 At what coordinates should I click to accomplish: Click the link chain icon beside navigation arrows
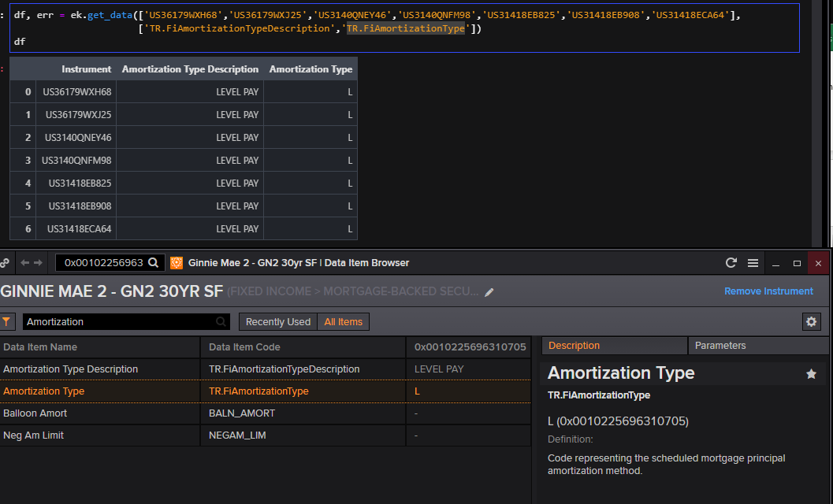point(5,263)
